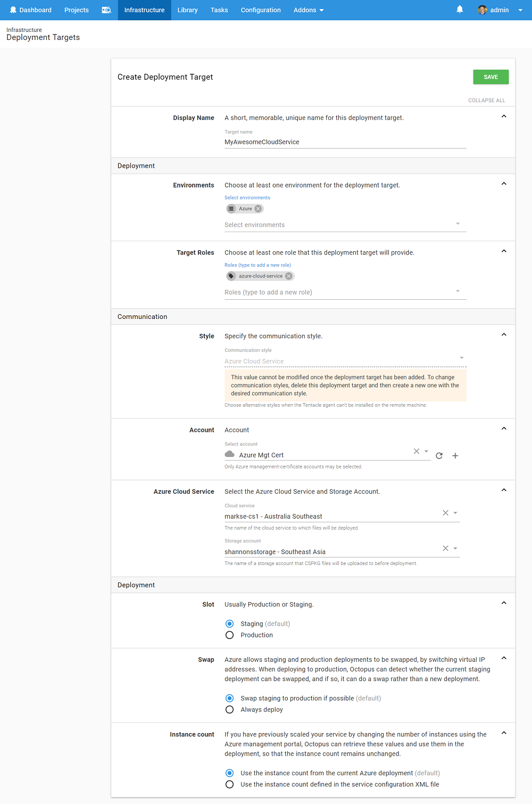Remove the Azure environment chip
Screen dimensions: 532x804
258,209
